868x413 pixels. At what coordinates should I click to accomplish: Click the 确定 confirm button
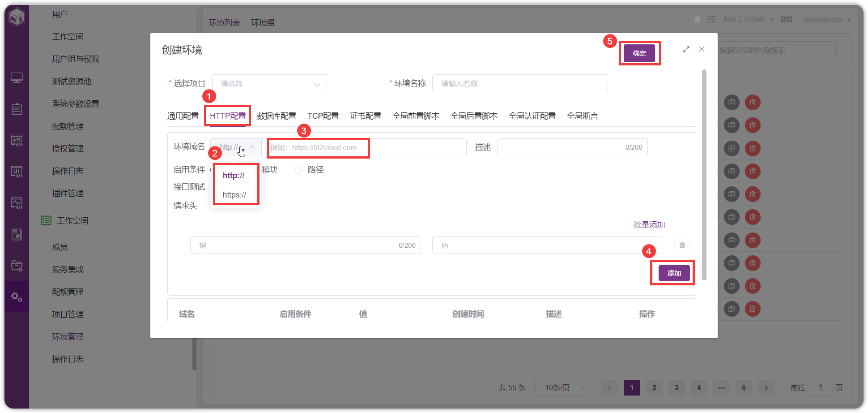(639, 53)
